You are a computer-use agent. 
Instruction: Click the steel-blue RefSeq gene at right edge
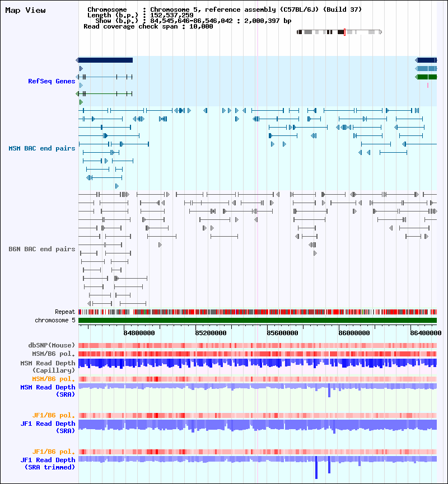[426, 68]
